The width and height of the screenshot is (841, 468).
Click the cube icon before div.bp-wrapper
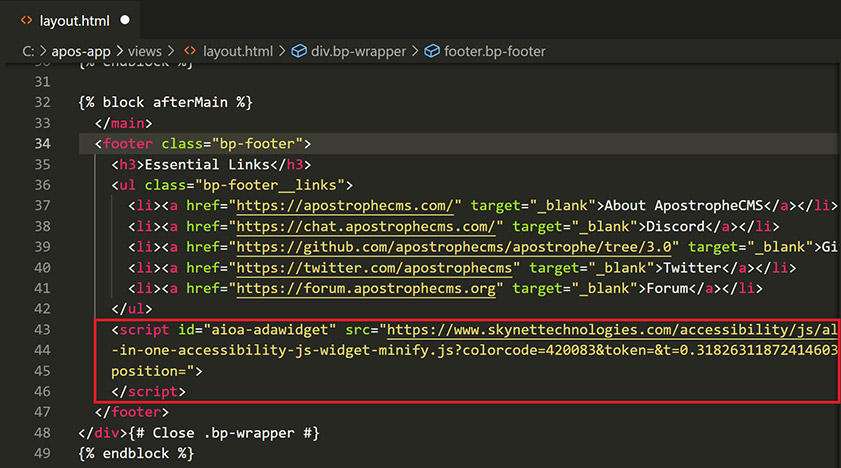coord(299,51)
